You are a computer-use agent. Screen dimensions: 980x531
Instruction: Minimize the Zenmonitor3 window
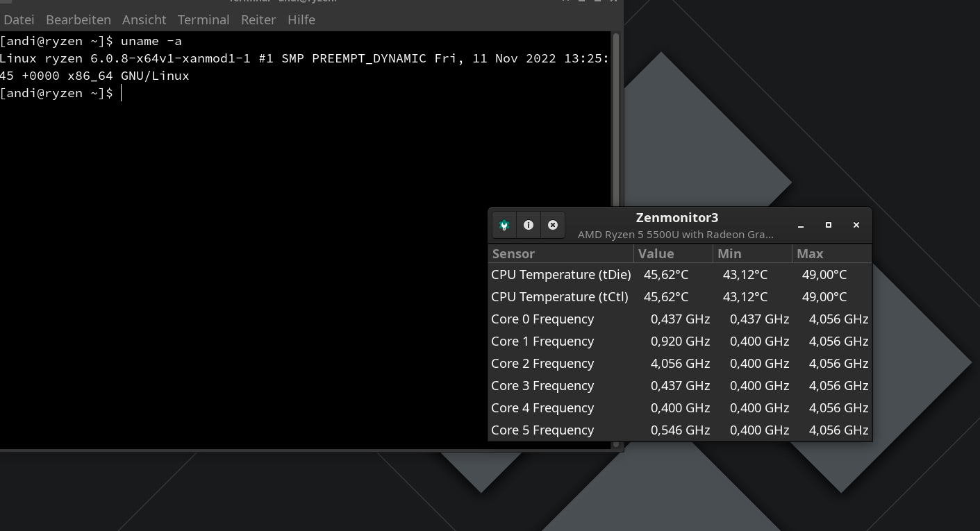click(801, 225)
